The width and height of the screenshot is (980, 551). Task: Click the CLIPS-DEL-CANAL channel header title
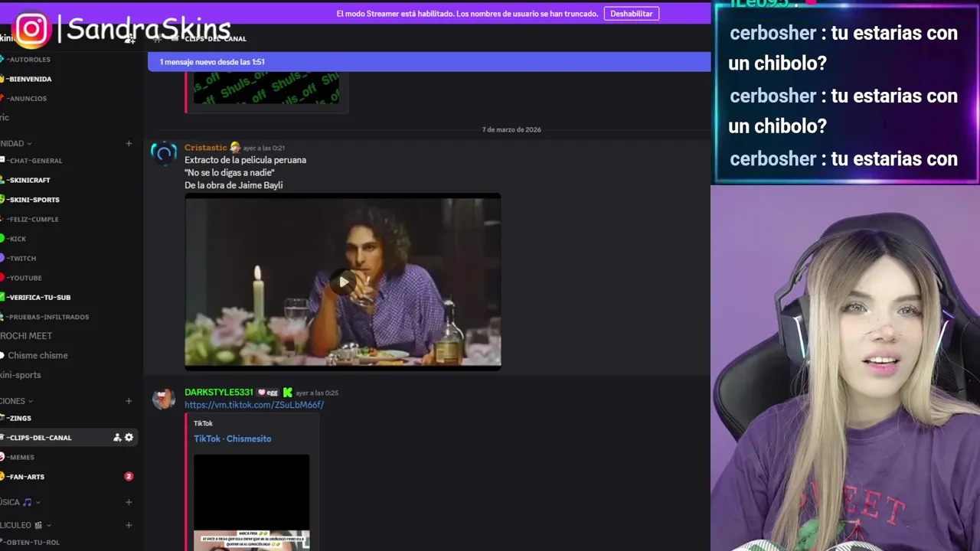(215, 38)
